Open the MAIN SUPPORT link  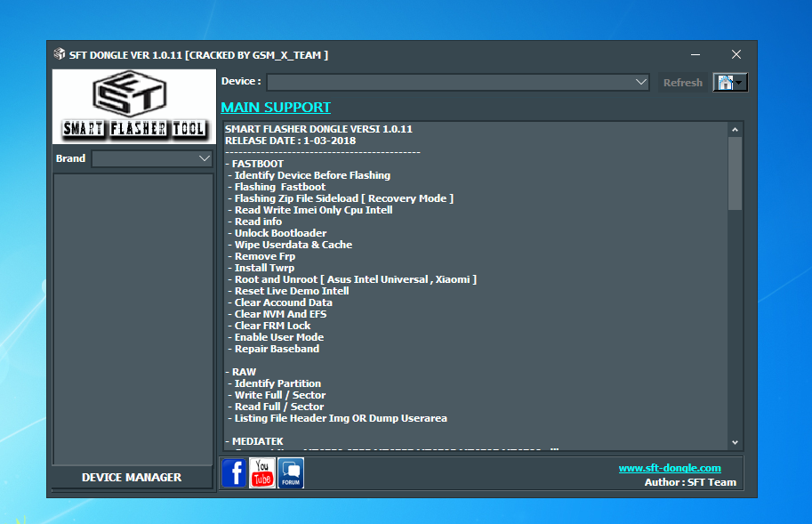click(x=276, y=107)
